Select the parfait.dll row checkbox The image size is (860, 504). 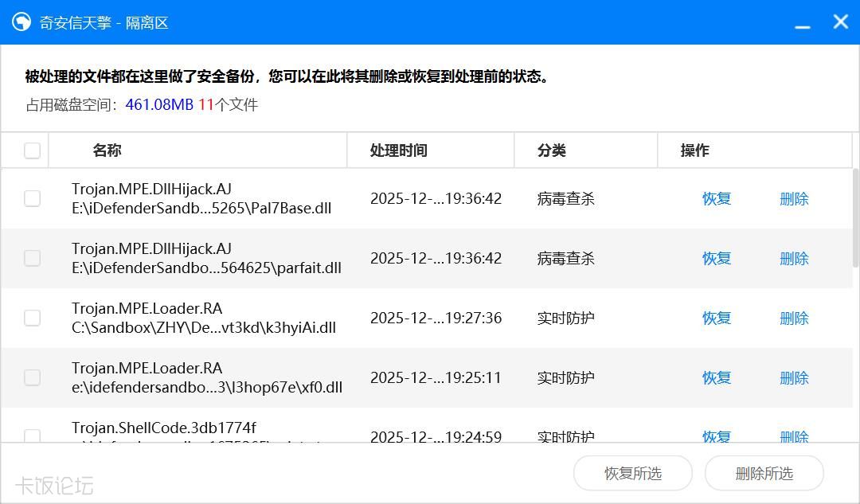[x=32, y=258]
